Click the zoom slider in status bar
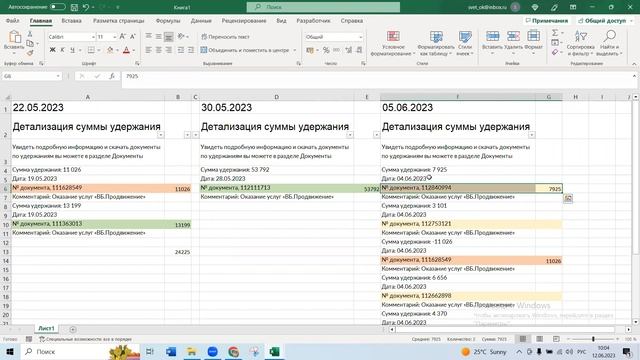This screenshot has width=640, height=360. (593, 339)
